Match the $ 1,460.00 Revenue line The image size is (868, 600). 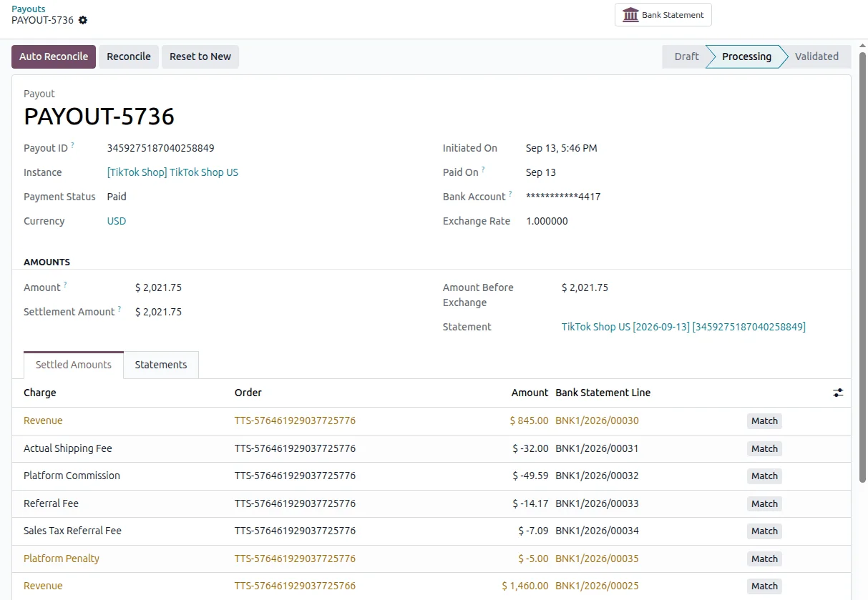(x=764, y=586)
